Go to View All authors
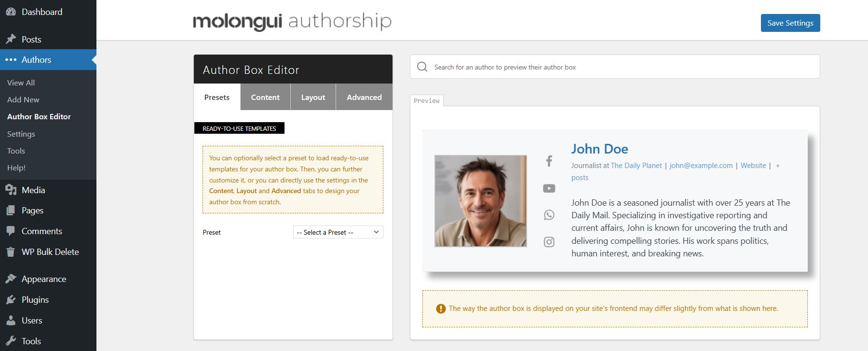The height and width of the screenshot is (351, 868). click(21, 83)
